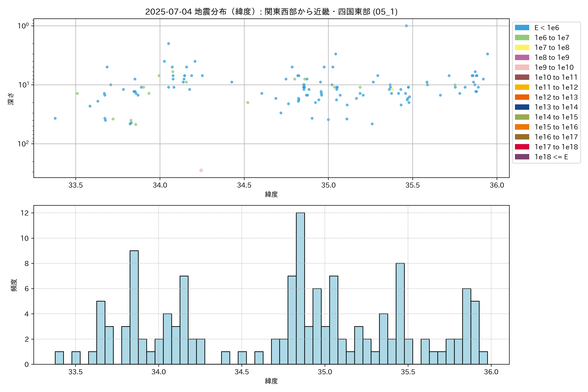
Task: Click the histogram bar with frequency 9
Action: pos(134,307)
